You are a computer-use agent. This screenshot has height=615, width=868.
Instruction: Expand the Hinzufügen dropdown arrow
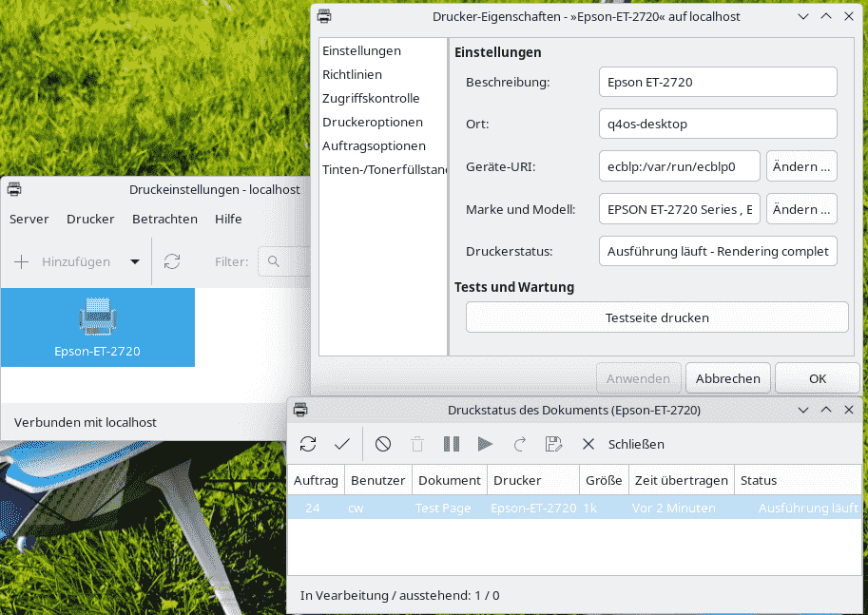(135, 261)
